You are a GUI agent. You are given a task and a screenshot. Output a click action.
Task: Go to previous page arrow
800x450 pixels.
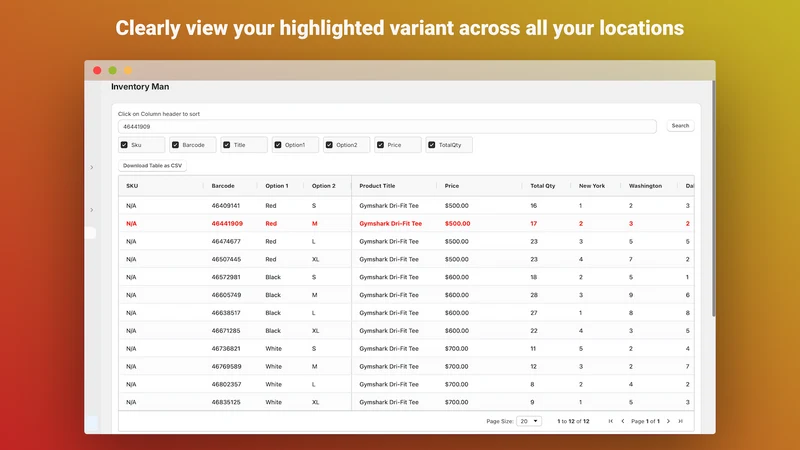coord(622,421)
